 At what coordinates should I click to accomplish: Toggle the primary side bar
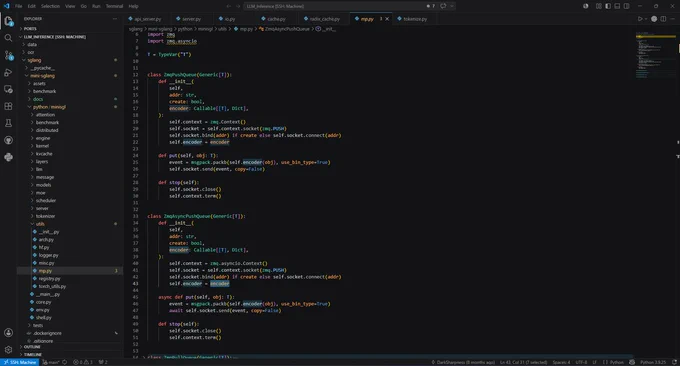coord(608,6)
